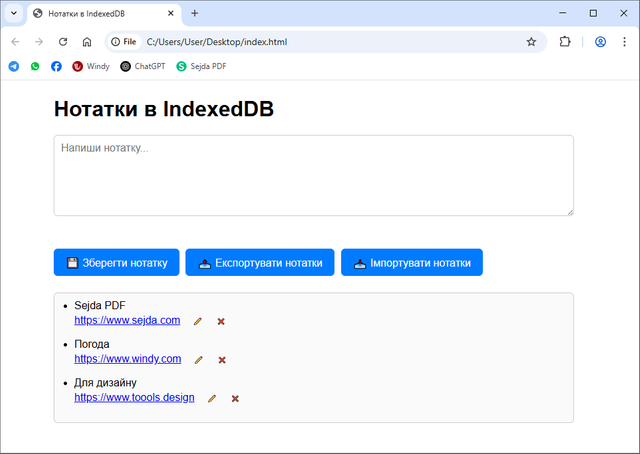The height and width of the screenshot is (454, 640).
Task: Open the https://www.windy.com link
Action: coord(128,358)
